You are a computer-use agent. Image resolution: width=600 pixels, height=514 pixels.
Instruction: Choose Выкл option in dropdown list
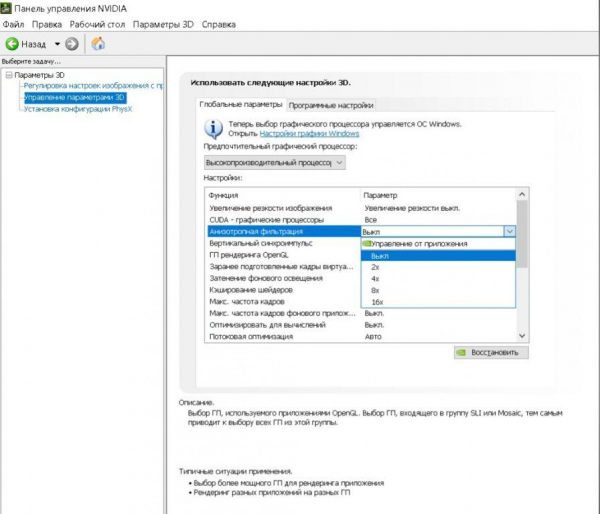pos(438,256)
